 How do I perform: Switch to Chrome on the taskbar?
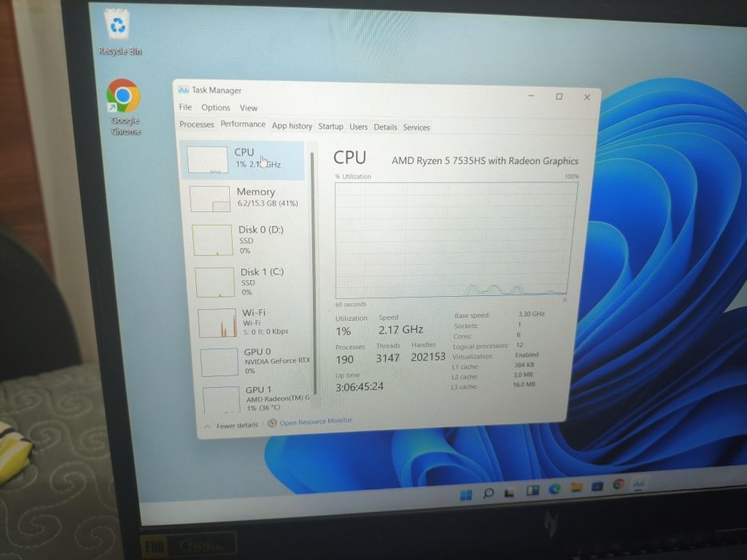[618, 485]
